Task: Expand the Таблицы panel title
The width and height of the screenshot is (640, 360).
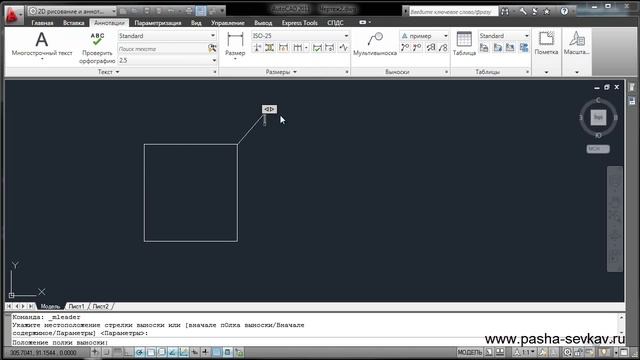Action: click(487, 72)
